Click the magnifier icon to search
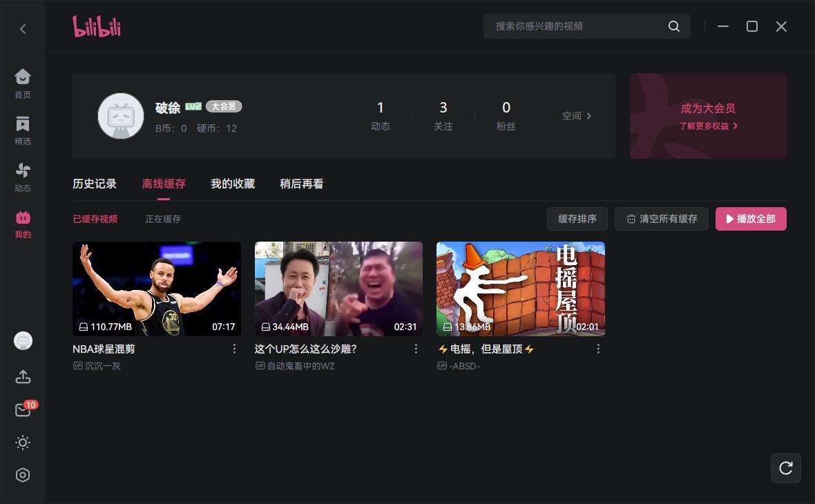 point(673,26)
